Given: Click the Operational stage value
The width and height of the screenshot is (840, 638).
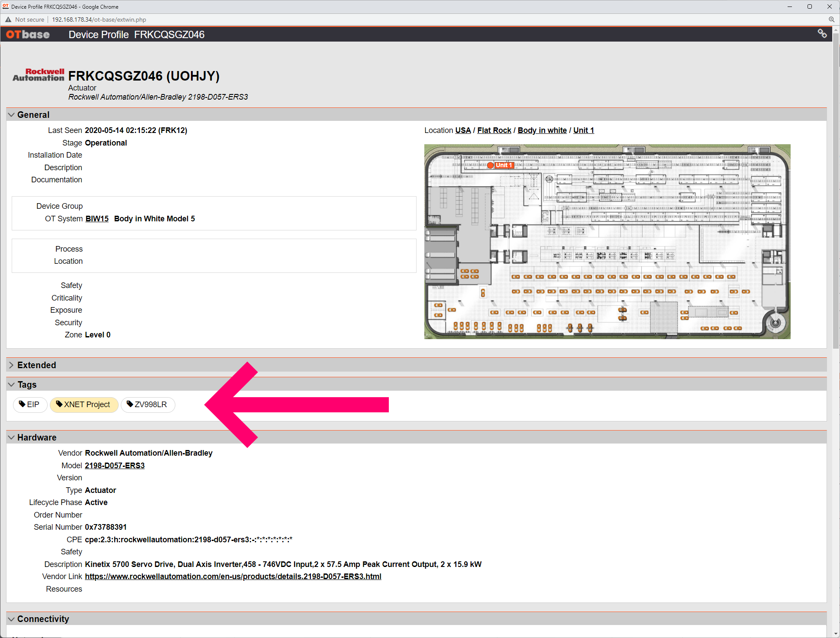Looking at the screenshot, I should (x=106, y=143).
